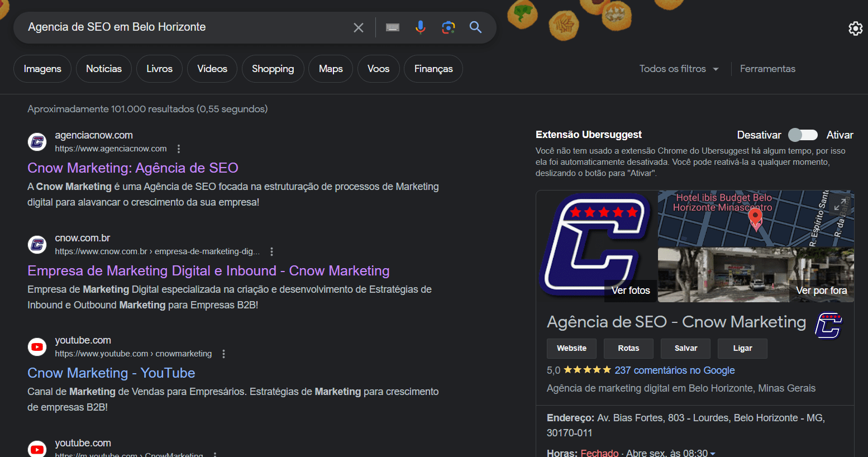Click the magnifying glass search icon
This screenshot has height=457, width=868.
tap(475, 27)
